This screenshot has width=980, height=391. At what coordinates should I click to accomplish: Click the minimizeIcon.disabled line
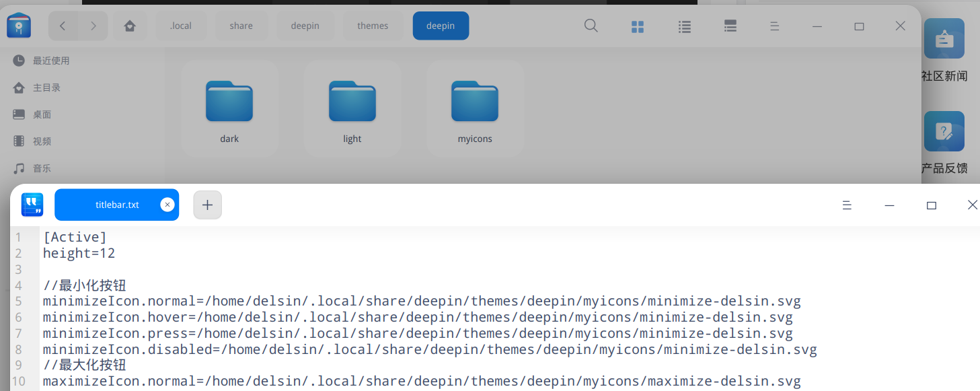pyautogui.click(x=430, y=350)
